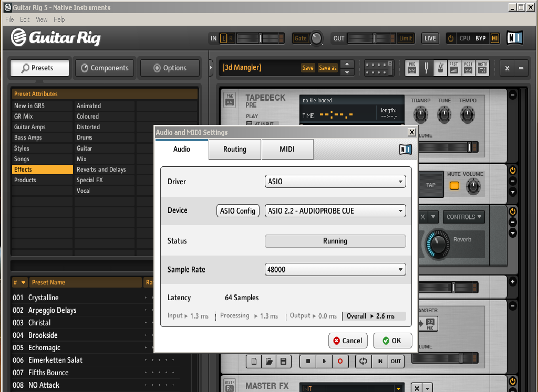Show the virtual rig kontrol icon
Image resolution: width=538 pixels, height=392 pixels.
pyautogui.click(x=379, y=68)
